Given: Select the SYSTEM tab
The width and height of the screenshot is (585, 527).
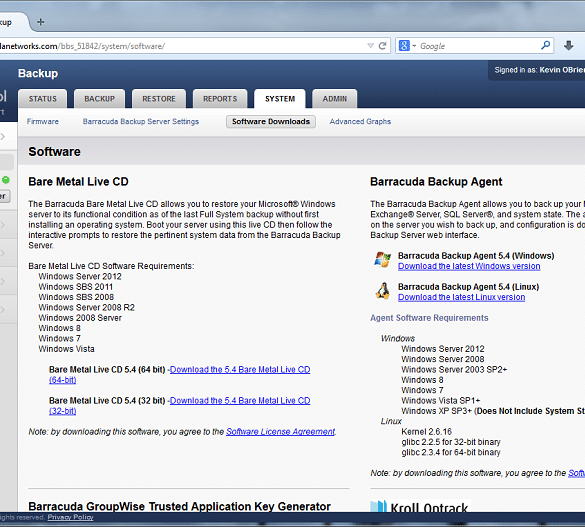Looking at the screenshot, I should [280, 99].
